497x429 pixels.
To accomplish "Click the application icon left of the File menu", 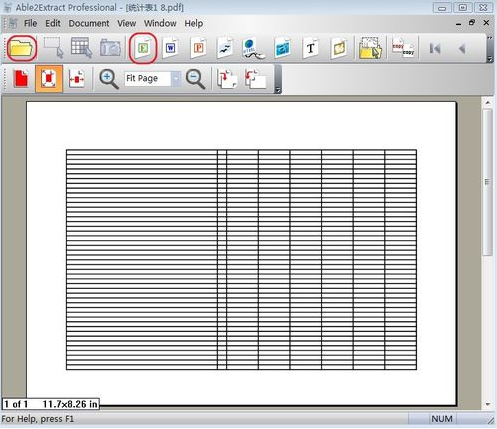I will click(13, 23).
